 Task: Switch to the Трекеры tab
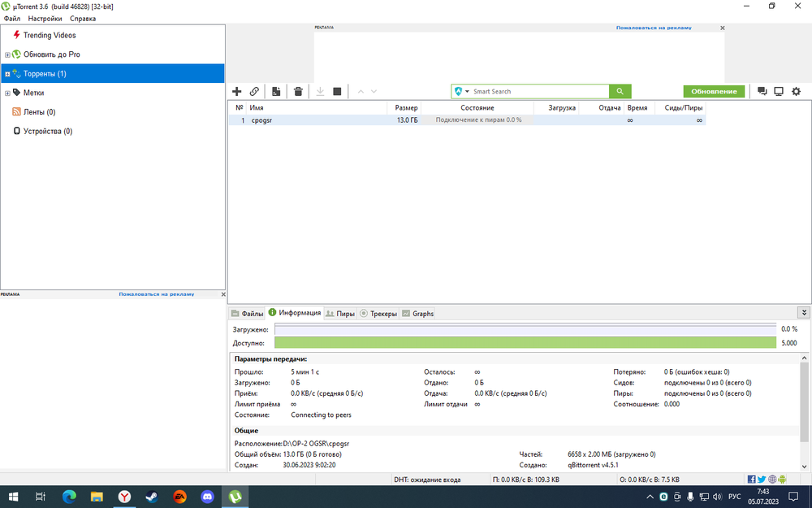(378, 314)
